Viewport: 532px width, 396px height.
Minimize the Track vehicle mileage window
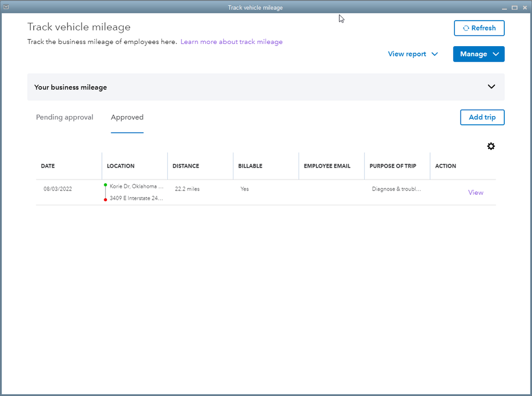tap(505, 8)
